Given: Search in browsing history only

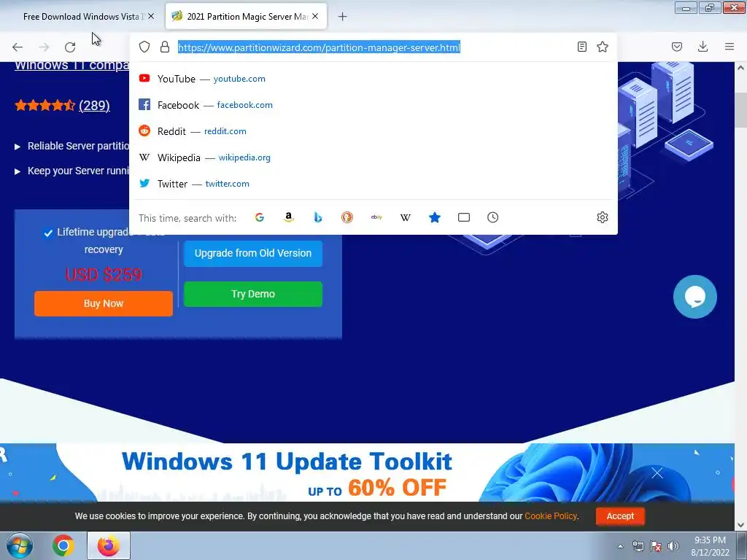Looking at the screenshot, I should coord(492,217).
